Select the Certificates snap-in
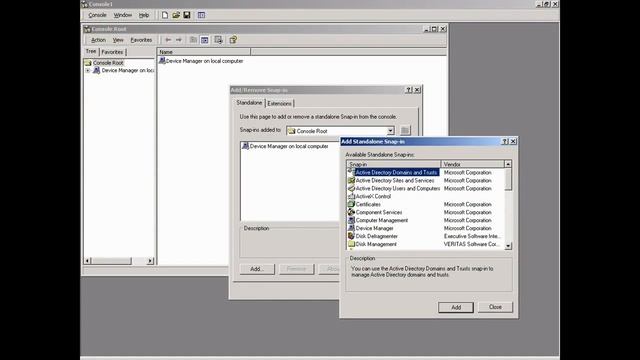The width and height of the screenshot is (640, 360). coord(368,204)
